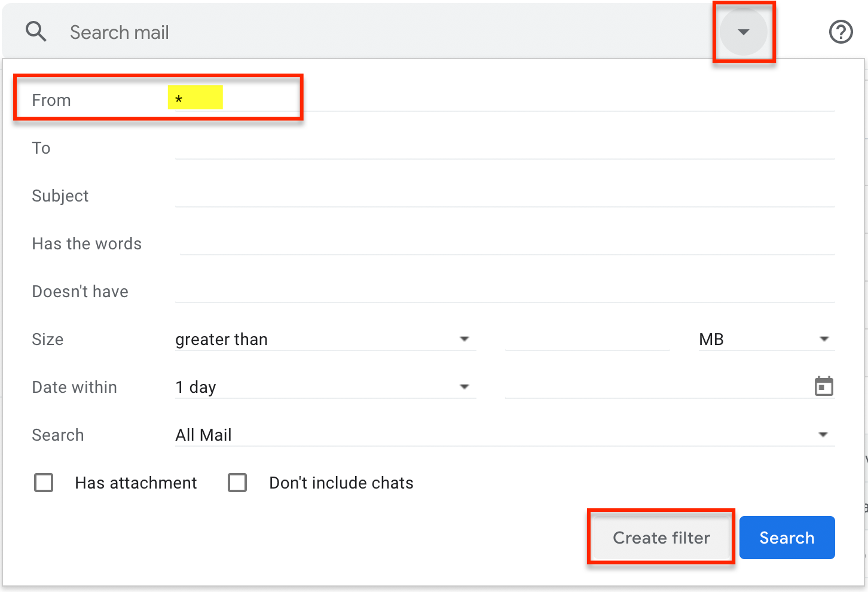Click the date value field next to 1 day
868x592 pixels.
[x=658, y=386]
